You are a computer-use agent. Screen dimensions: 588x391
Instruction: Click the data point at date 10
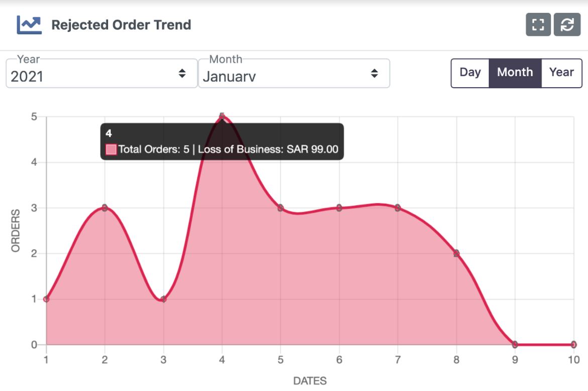[x=573, y=344]
